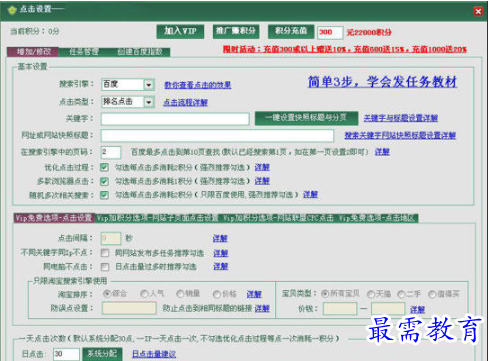Click the 防误点设置 input field

pos(129,308)
